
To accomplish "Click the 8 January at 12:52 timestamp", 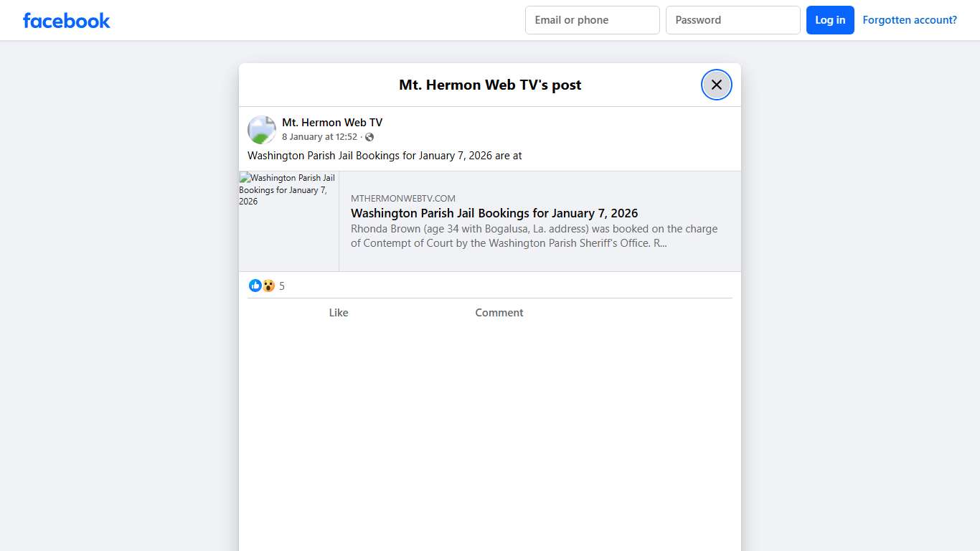I will point(319,137).
